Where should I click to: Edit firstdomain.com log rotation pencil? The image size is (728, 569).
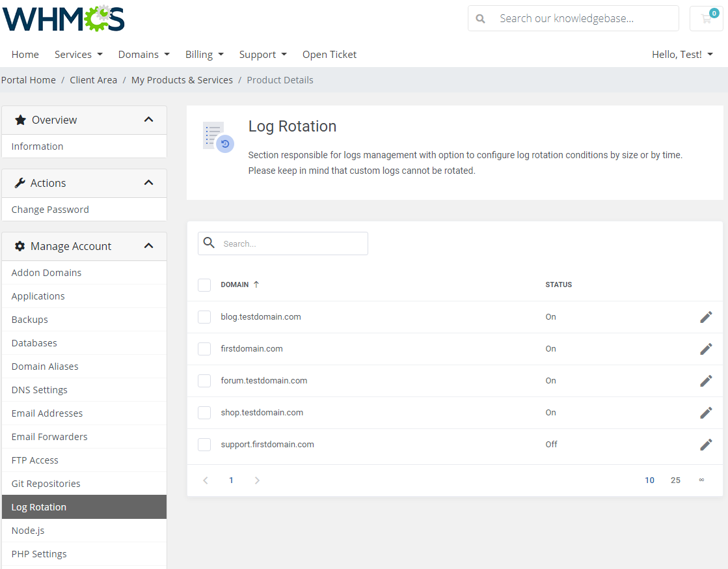coord(706,349)
